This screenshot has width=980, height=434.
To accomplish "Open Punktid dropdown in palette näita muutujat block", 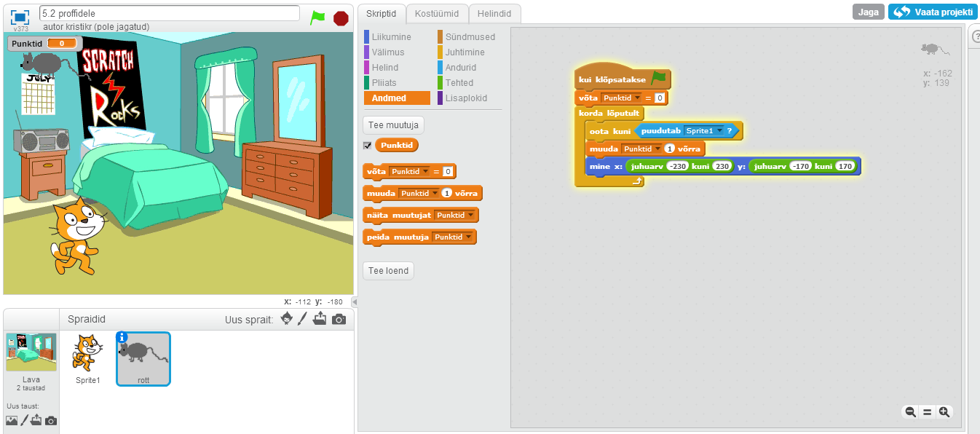I will click(471, 216).
